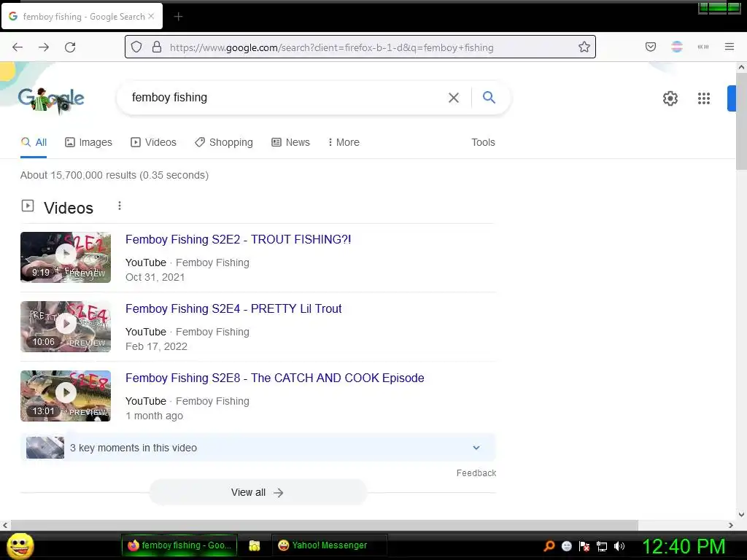747x560 pixels.
Task: Open the network connection tray icon
Action: point(602,546)
